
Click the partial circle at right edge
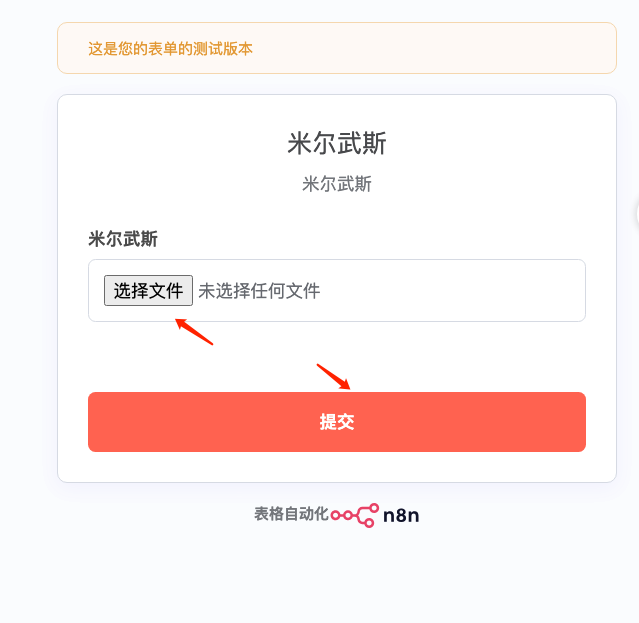click(x=636, y=211)
